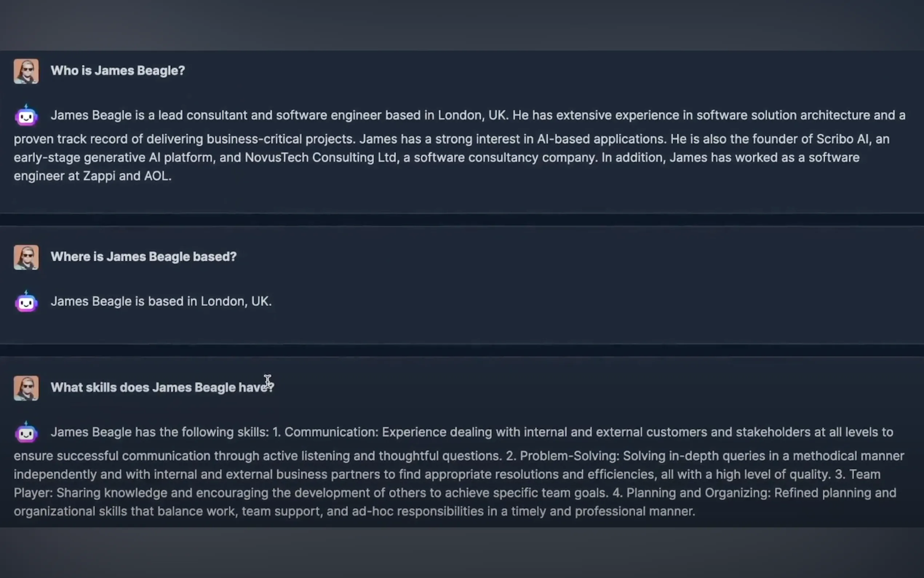Screen dimensions: 924x578
Task: Click the "Problem-Solving:" skill label
Action: (569, 456)
